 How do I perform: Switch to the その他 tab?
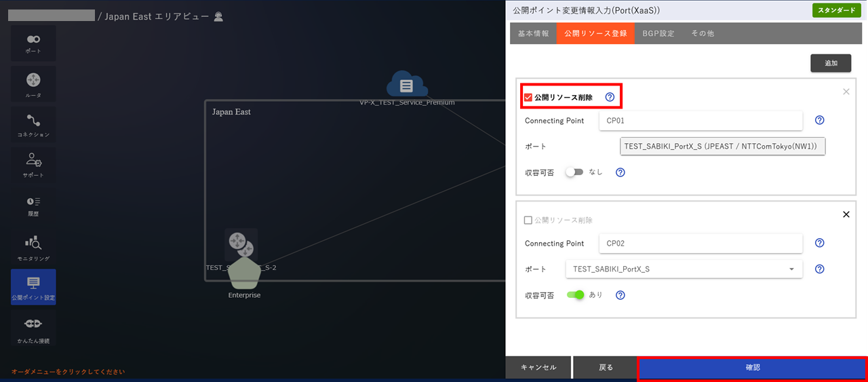[703, 33]
